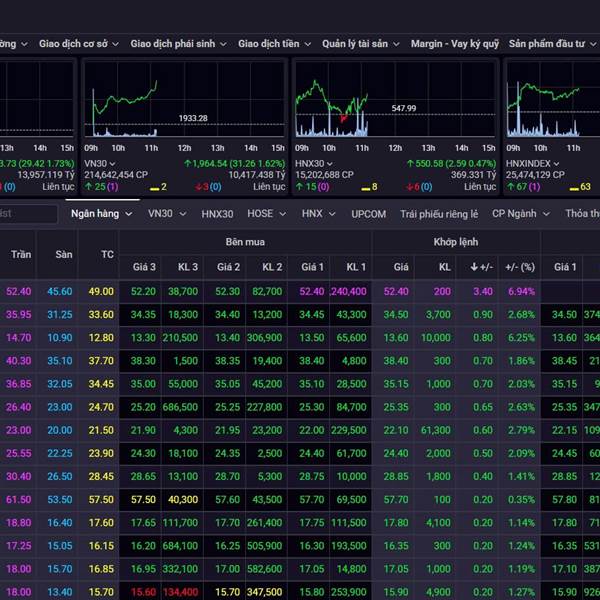Open the HNXINDEX index selector dropdown
The width and height of the screenshot is (600, 600).
tap(537, 163)
